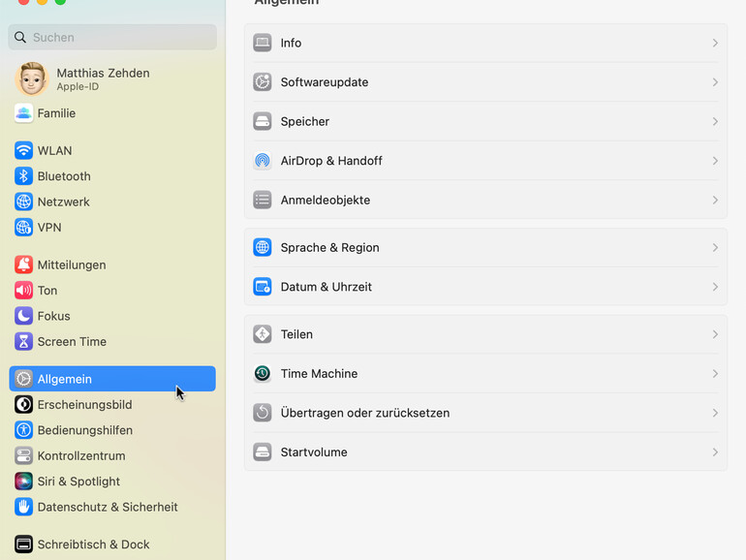Screen dimensions: 746x560
Task: Click the Familie icon in sidebar
Action: pos(23,113)
